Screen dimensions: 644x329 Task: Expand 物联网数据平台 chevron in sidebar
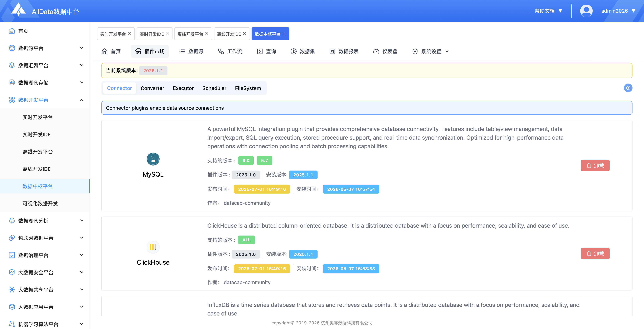tap(82, 238)
